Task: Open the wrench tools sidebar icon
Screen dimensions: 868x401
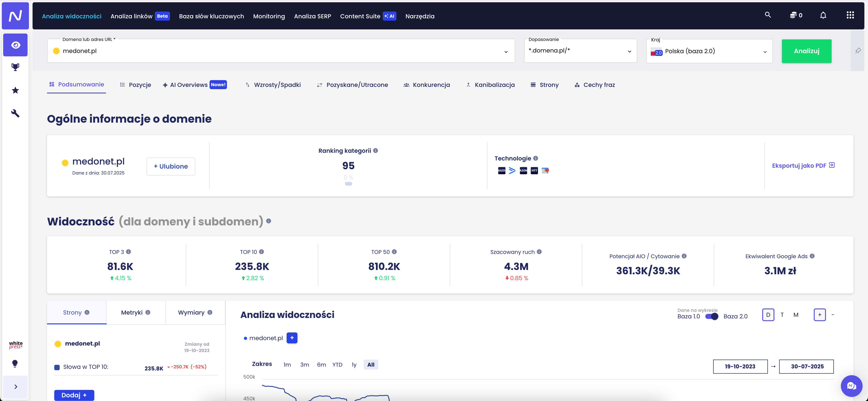Action: tap(15, 113)
